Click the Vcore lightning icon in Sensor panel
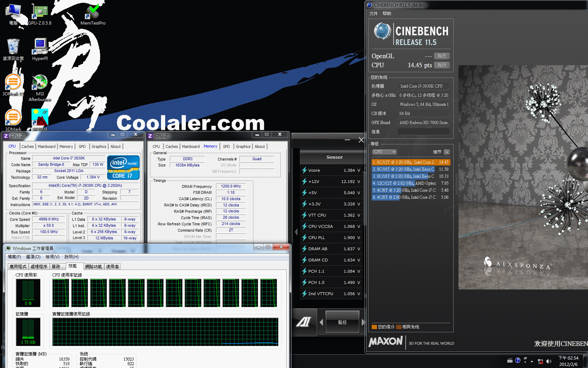Image resolution: width=588 pixels, height=368 pixels. pyautogui.click(x=304, y=170)
